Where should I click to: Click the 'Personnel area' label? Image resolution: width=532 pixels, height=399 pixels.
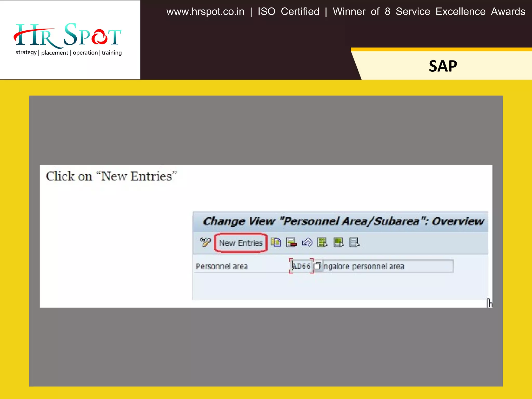pyautogui.click(x=222, y=266)
